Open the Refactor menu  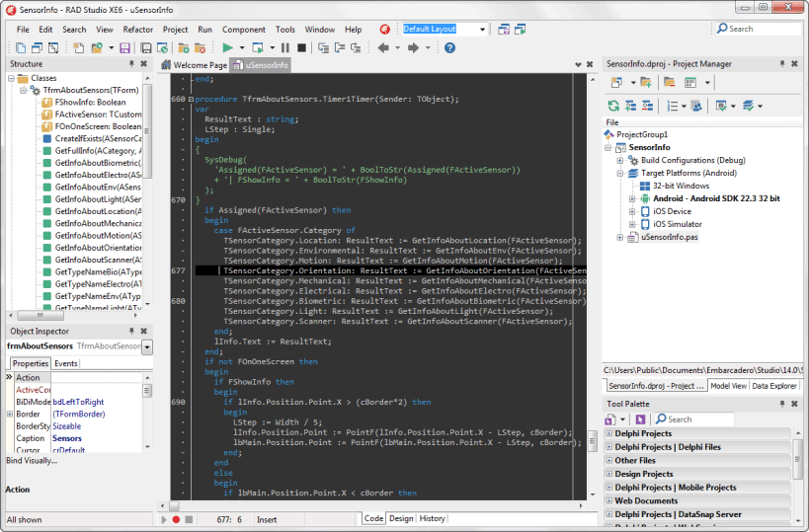[137, 30]
